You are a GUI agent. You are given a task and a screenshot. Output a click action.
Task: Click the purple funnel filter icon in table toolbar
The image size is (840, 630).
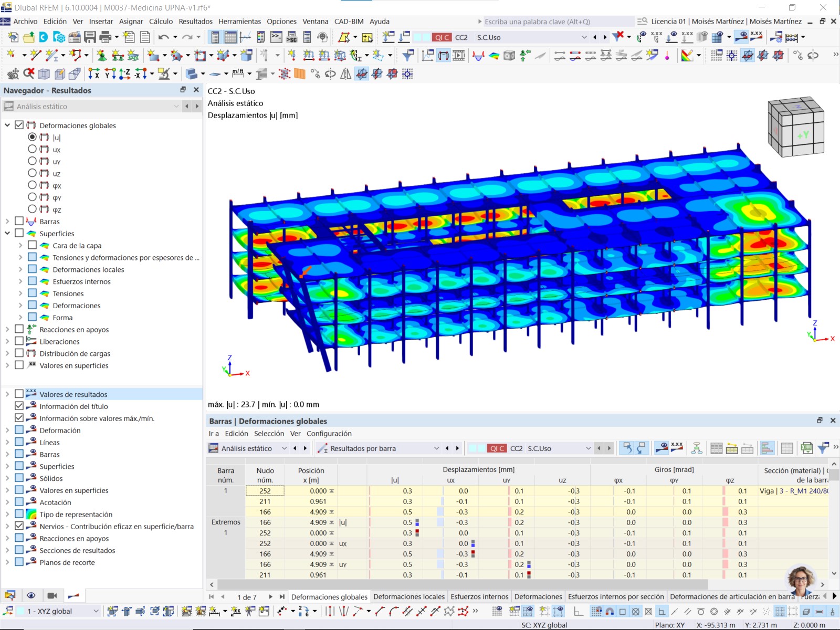pyautogui.click(x=823, y=448)
